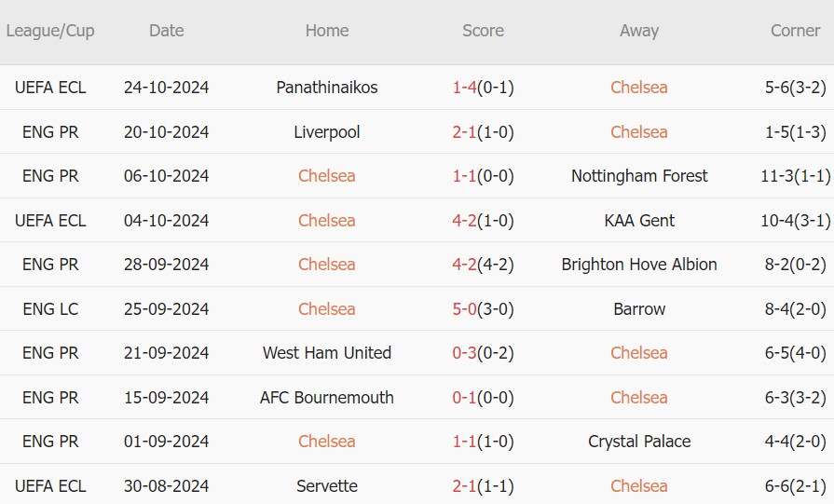Click ENG LC league label for Barrow match
The height and width of the screenshot is (504, 834).
point(50,309)
